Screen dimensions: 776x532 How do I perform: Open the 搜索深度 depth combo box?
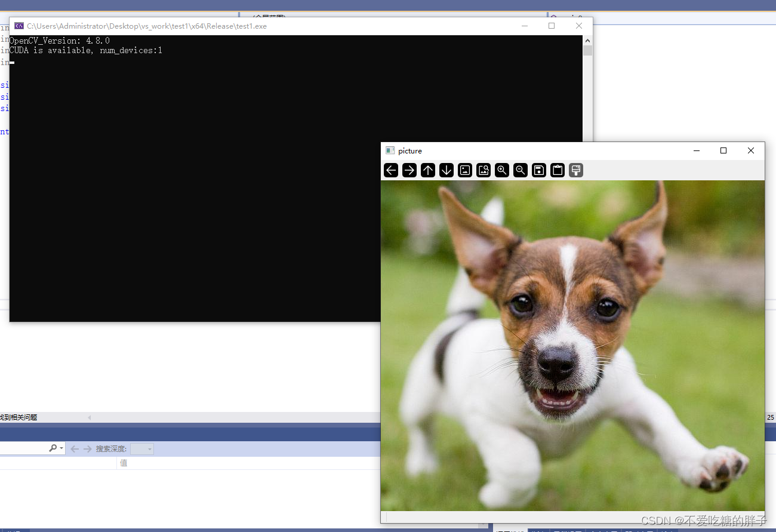pos(141,448)
